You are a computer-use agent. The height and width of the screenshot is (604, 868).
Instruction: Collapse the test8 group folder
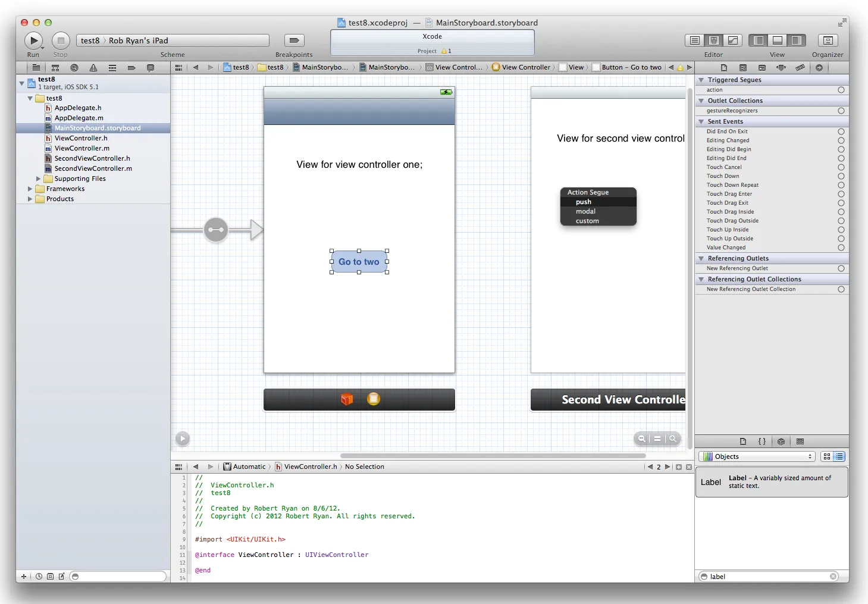(x=30, y=98)
